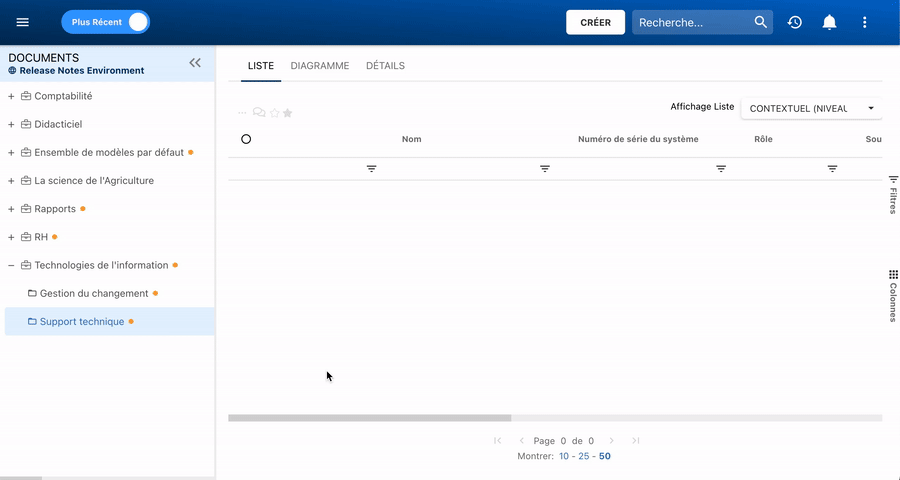Expand Ensemble de modèles par défaut node
This screenshot has height=480, width=900.
pos(11,153)
